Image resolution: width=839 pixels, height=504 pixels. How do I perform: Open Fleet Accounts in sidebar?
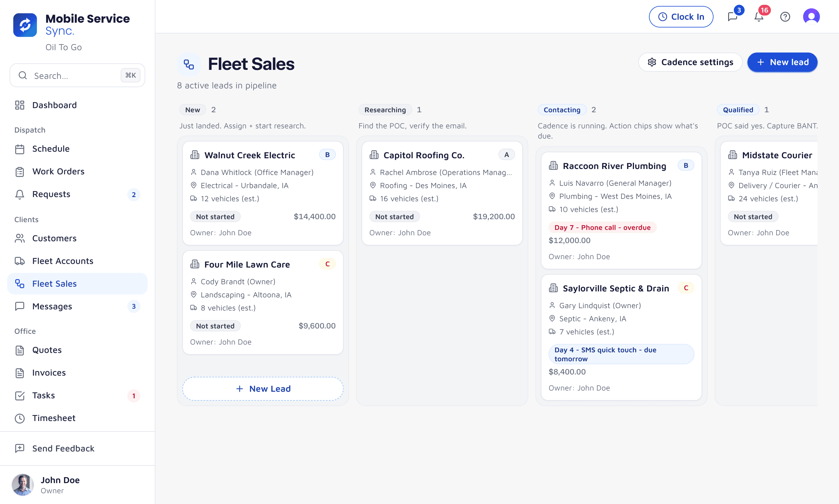tap(77, 261)
